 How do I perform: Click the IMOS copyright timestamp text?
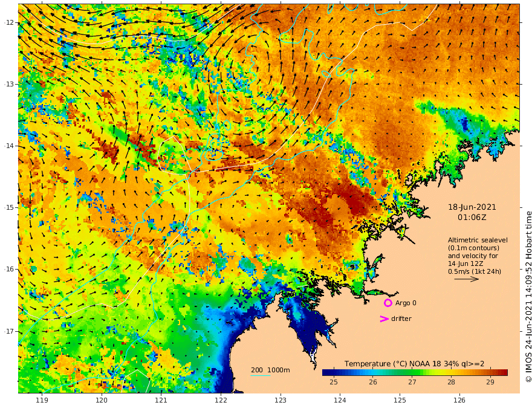click(x=528, y=297)
